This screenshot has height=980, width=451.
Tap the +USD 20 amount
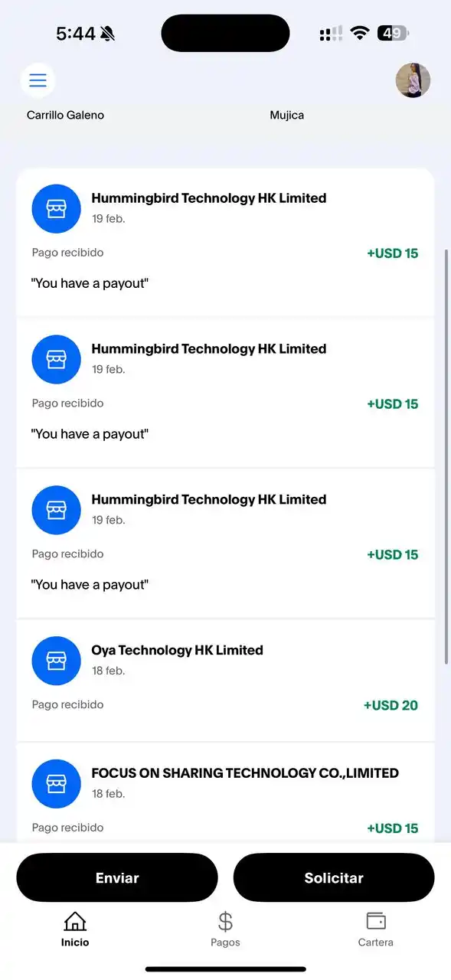(391, 705)
